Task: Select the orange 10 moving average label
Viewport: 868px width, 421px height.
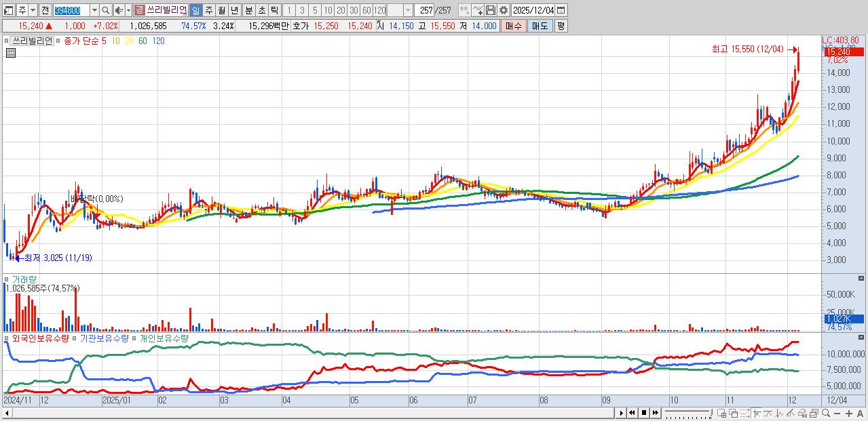Action: click(116, 41)
